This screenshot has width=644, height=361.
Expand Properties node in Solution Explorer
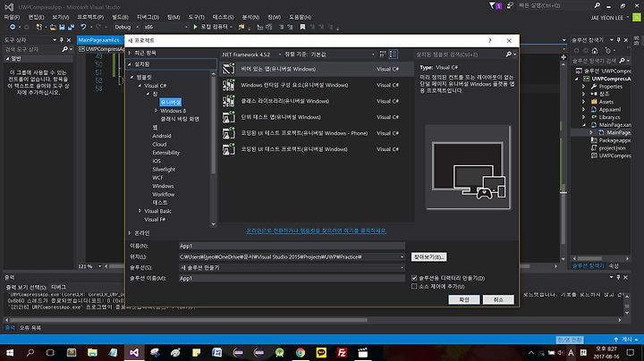pos(583,87)
